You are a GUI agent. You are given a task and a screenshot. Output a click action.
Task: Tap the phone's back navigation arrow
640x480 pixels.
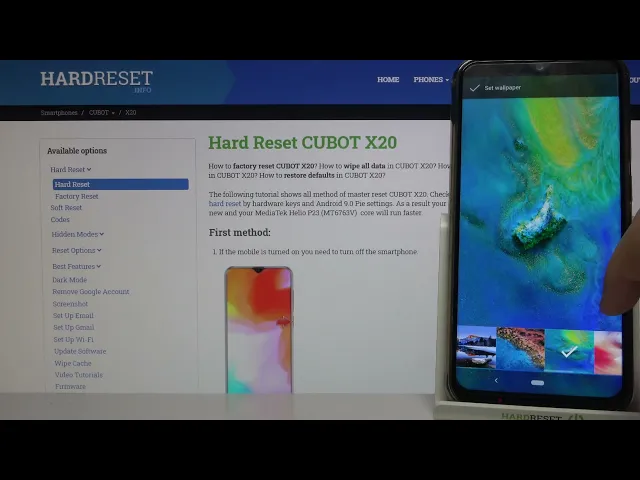tap(496, 380)
